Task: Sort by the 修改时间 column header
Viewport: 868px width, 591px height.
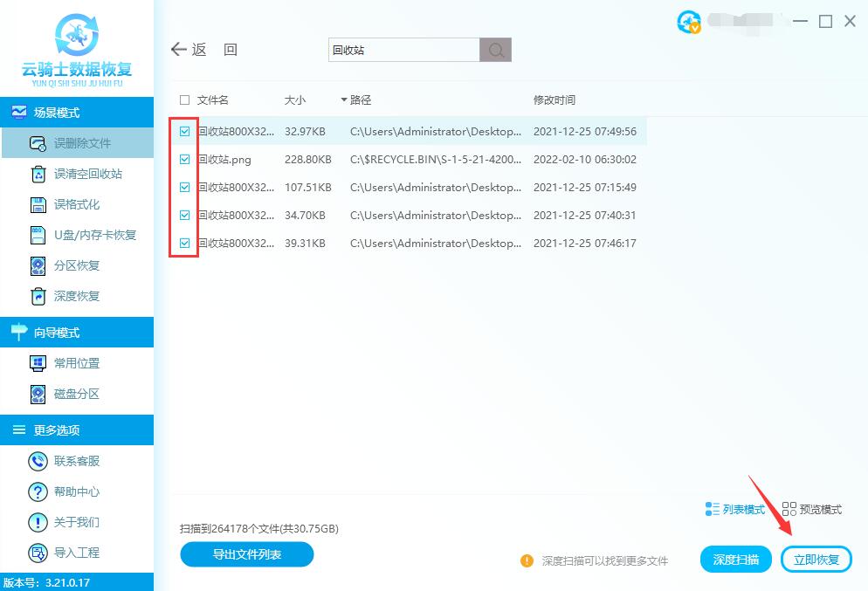Action: point(555,100)
